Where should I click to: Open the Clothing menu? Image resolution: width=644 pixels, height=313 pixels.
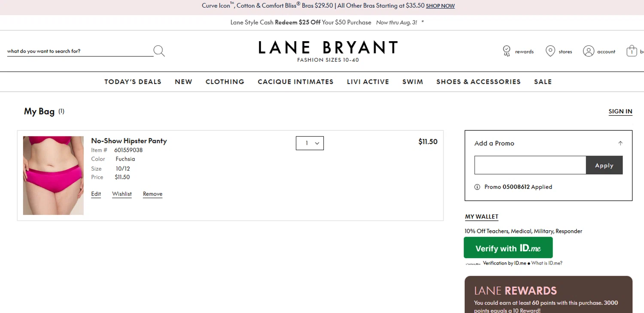(x=225, y=81)
